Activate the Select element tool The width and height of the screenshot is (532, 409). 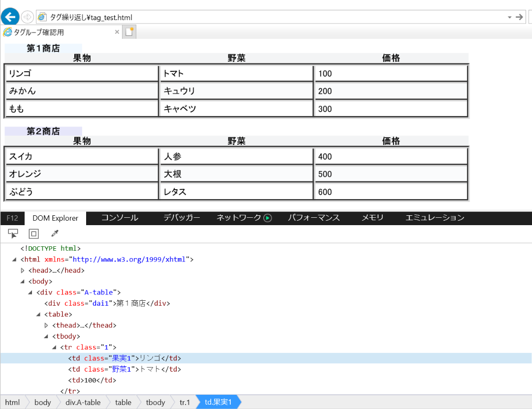point(13,234)
